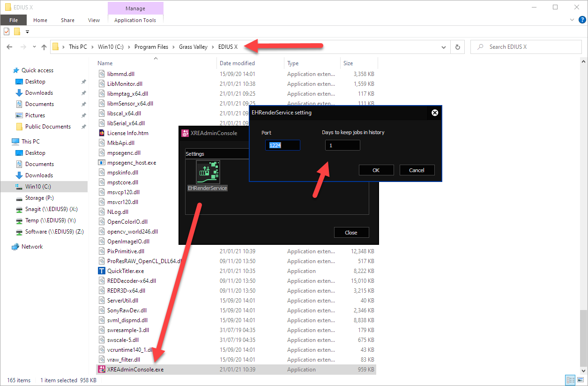The image size is (588, 386).
Task: Click Close in XREAdminConsole window
Action: click(351, 233)
